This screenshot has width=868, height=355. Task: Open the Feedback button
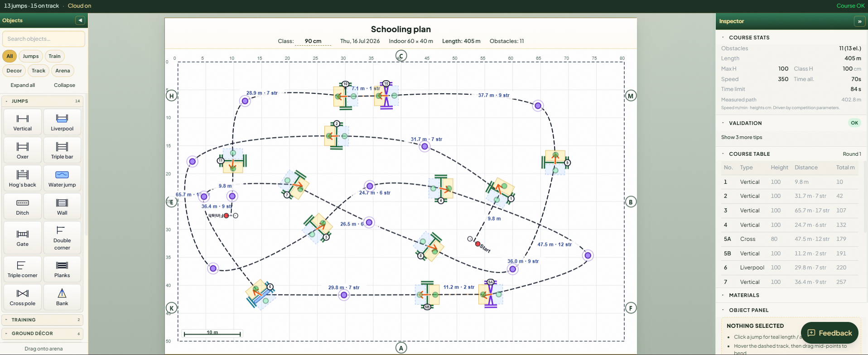[x=829, y=333]
